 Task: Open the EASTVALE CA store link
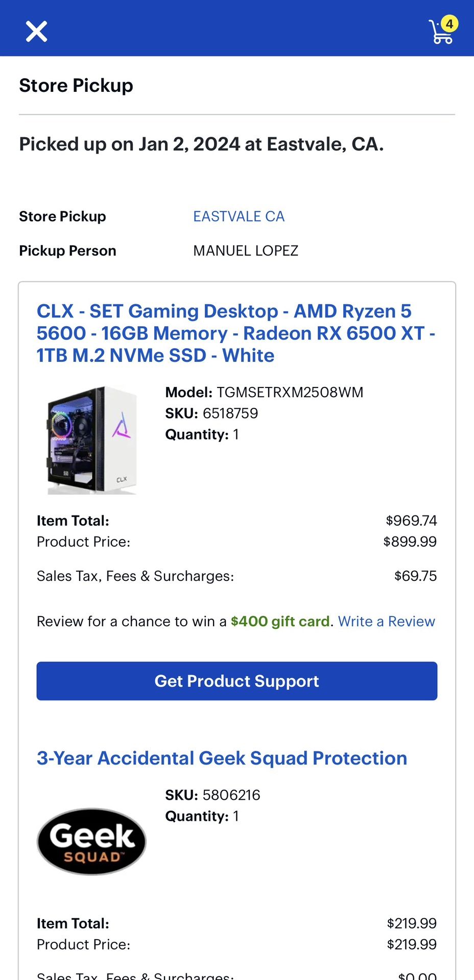(x=239, y=216)
